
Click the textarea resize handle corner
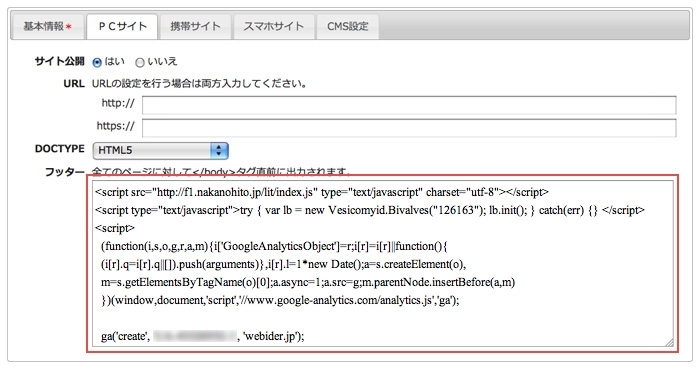(669, 342)
